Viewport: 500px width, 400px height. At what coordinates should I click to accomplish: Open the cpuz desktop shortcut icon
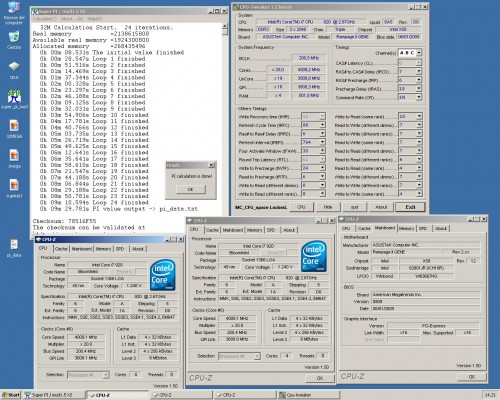14,67
